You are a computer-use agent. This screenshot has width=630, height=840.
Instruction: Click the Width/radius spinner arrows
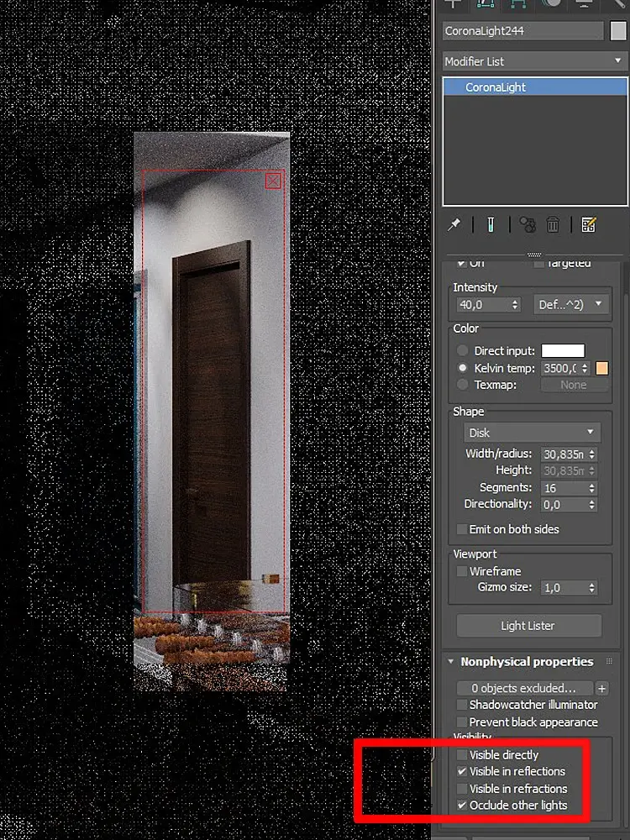tap(591, 454)
